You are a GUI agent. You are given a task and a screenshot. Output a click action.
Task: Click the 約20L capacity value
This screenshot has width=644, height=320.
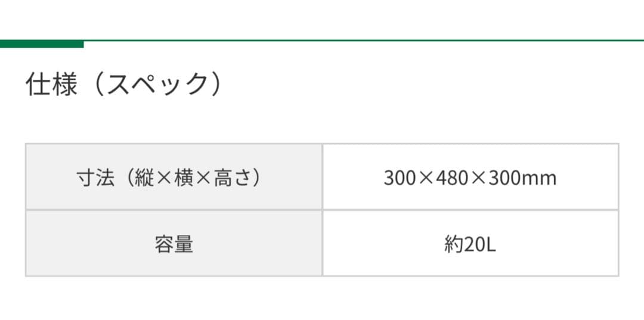click(470, 244)
